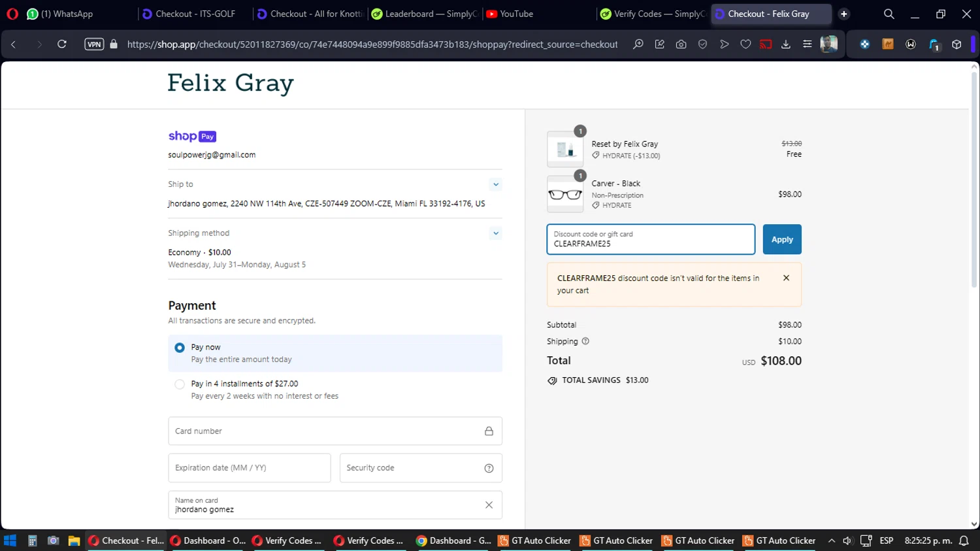Click the Reset by Felix Gray thumbnail
Viewport: 980px width, 551px height.
click(x=565, y=149)
